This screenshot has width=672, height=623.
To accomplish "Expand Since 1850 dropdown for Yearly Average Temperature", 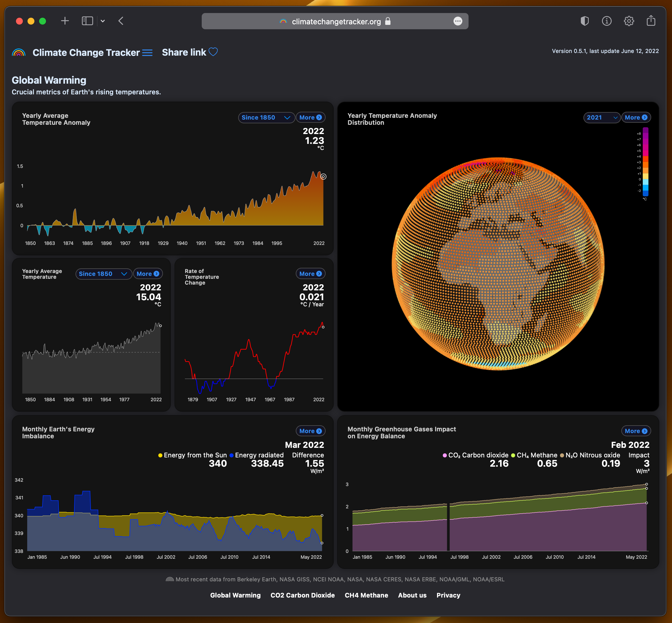I will click(x=103, y=274).
